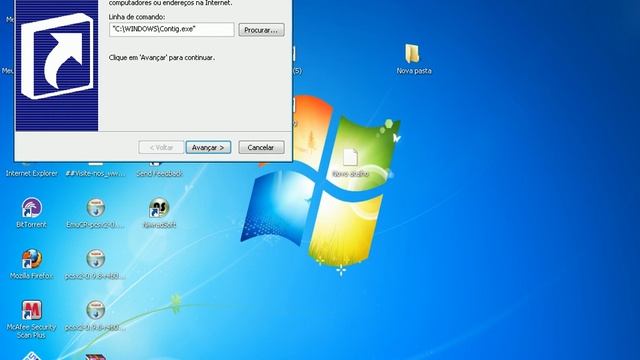Focus the Linha de comando input field
This screenshot has width=640, height=360.
(x=171, y=29)
